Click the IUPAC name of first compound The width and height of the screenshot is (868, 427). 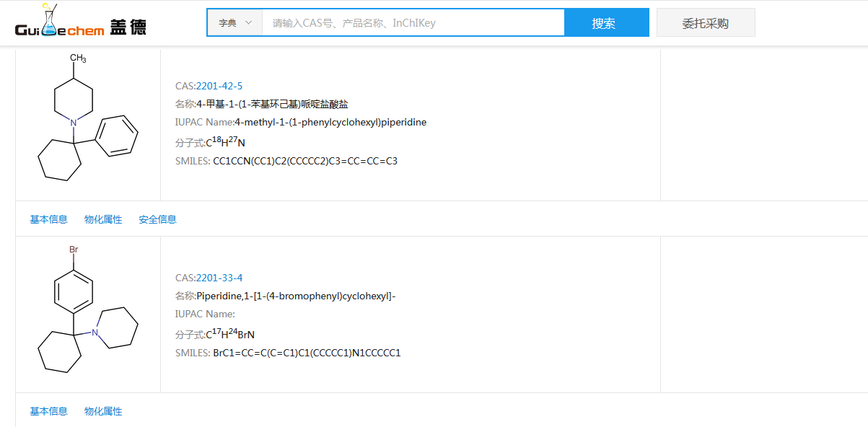(299, 122)
